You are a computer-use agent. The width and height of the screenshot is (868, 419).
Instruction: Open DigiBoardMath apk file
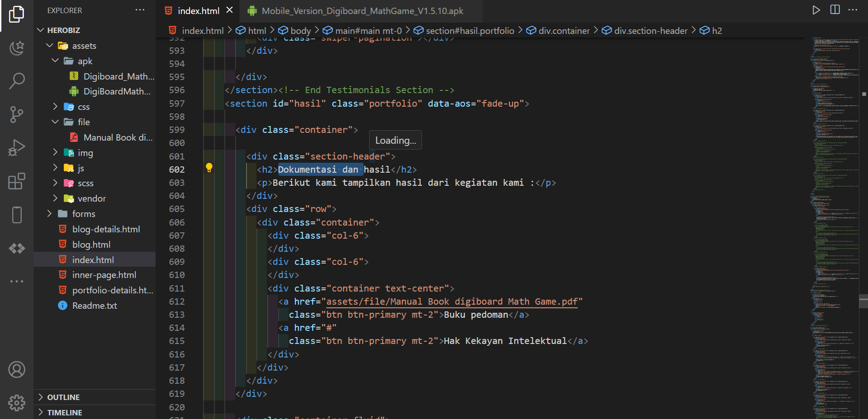[x=95, y=91]
